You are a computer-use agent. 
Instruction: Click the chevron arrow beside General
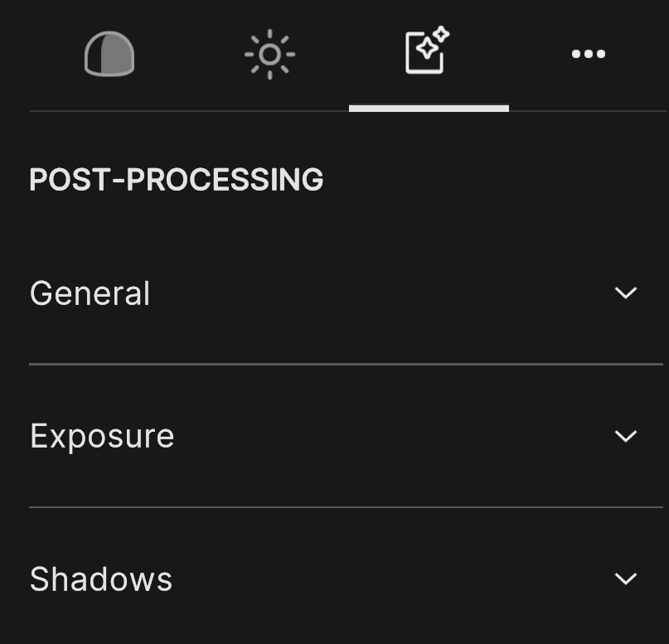(x=625, y=293)
